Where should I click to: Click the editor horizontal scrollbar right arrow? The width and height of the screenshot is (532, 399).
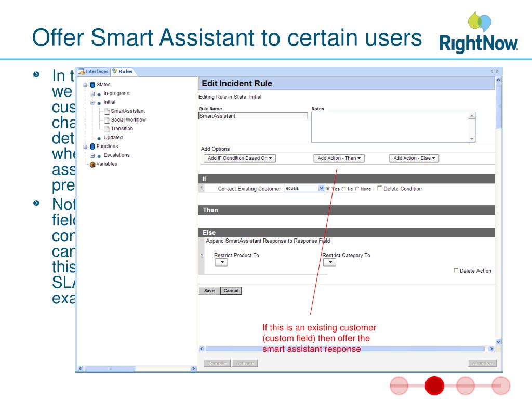[491, 349]
